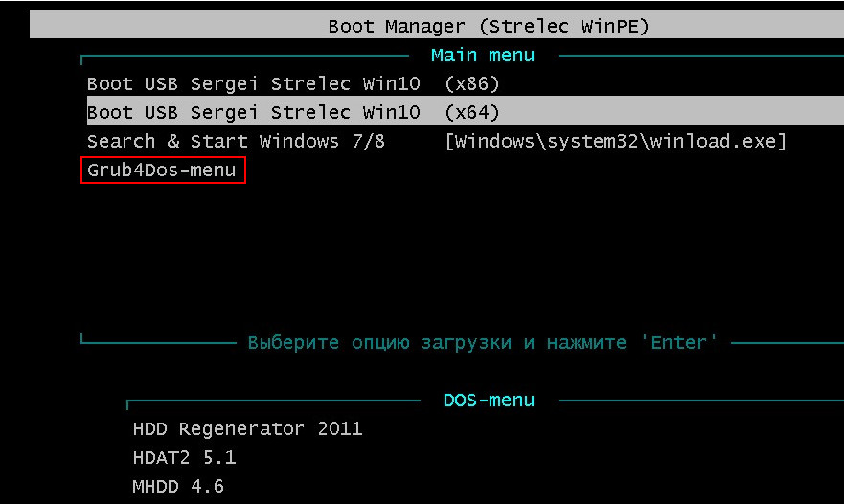Click the DOS-menu heading

point(489,401)
